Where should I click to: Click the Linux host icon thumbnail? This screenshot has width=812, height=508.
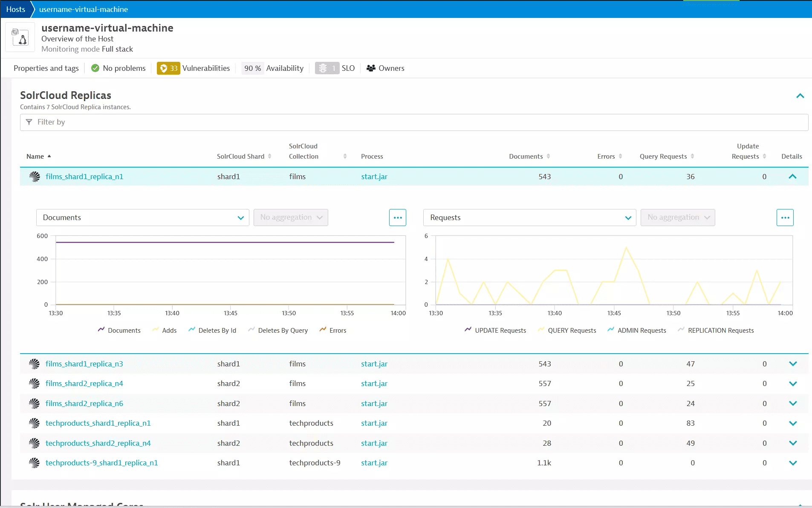point(20,38)
